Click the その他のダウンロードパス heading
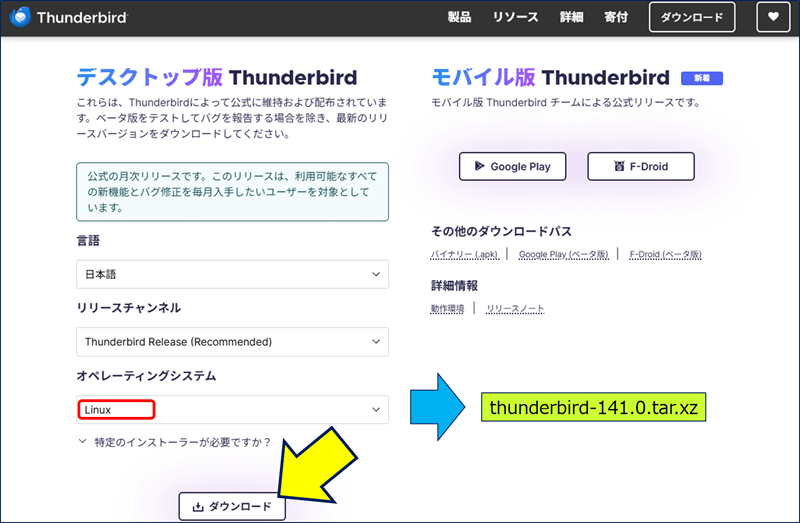Screen dimensions: 800x523 tap(502, 232)
